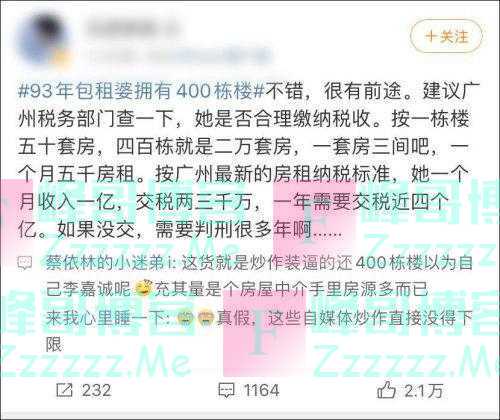Click the plus sign in the 关注 button
The image size is (500, 420).
(431, 36)
